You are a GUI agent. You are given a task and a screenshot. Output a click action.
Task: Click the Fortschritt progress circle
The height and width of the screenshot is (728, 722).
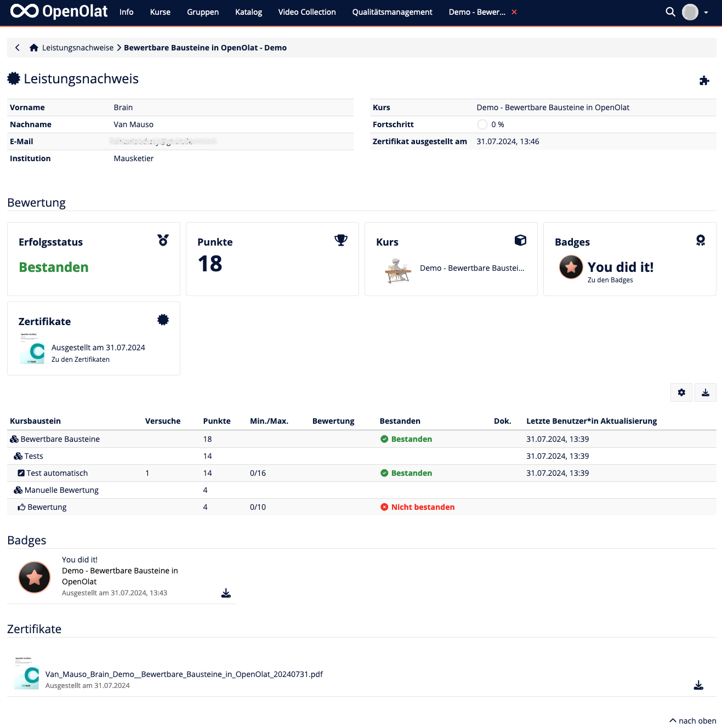[482, 124]
